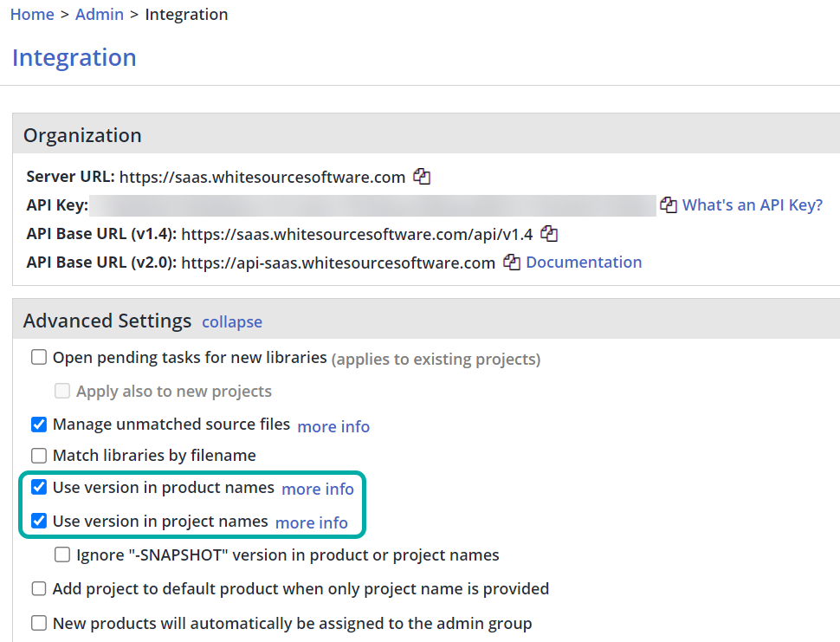This screenshot has height=642, width=840.
Task: Open more info for unmatched source files
Action: [333, 426]
